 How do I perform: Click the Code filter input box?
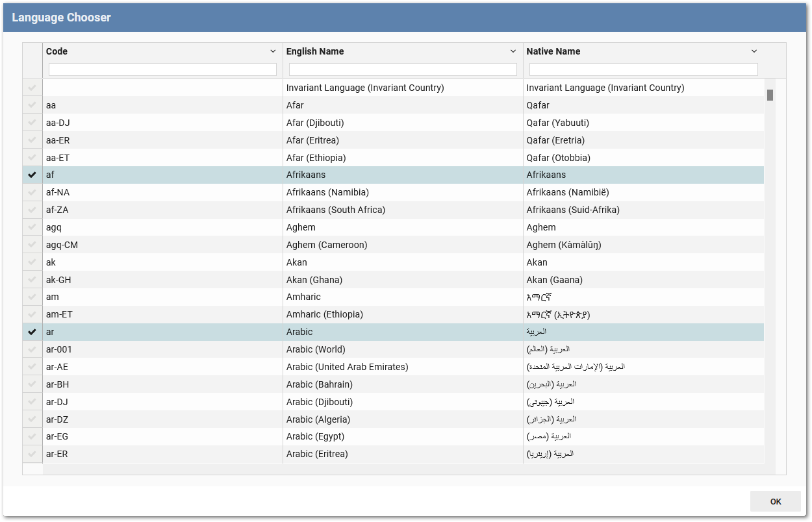tap(162, 69)
